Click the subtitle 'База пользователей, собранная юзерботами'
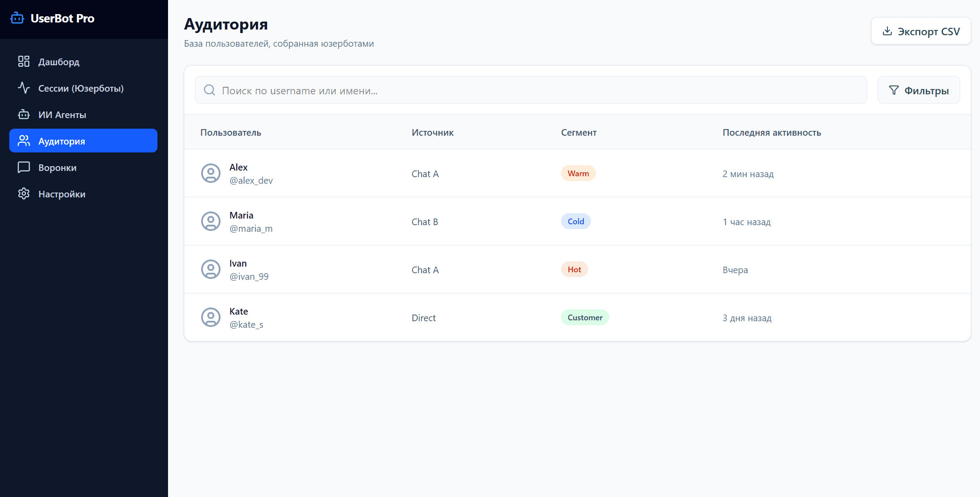The height and width of the screenshot is (497, 980). pyautogui.click(x=279, y=43)
